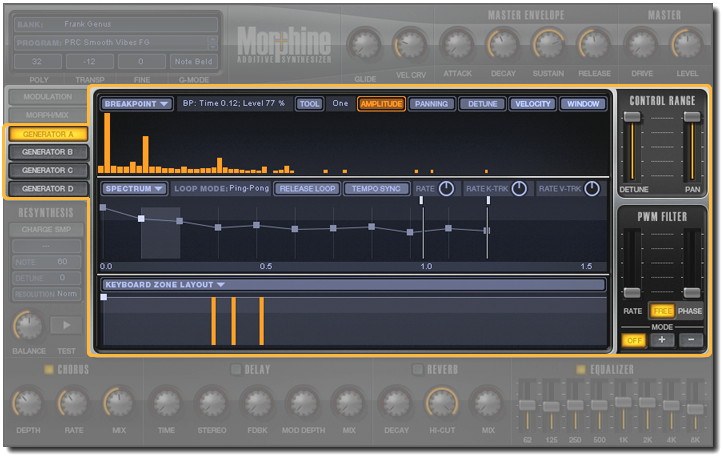723x456 pixels.
Task: Click the Master Envelope Attack knob
Action: click(x=457, y=44)
